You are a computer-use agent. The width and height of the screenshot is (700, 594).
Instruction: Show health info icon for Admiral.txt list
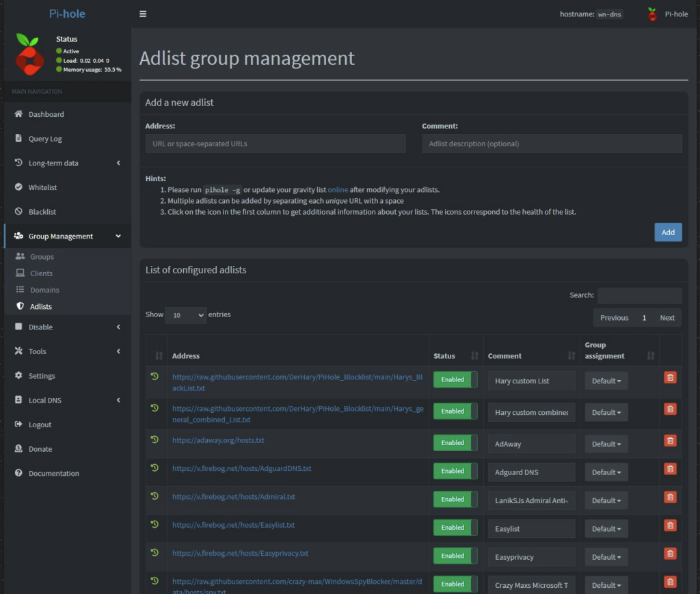tap(154, 496)
